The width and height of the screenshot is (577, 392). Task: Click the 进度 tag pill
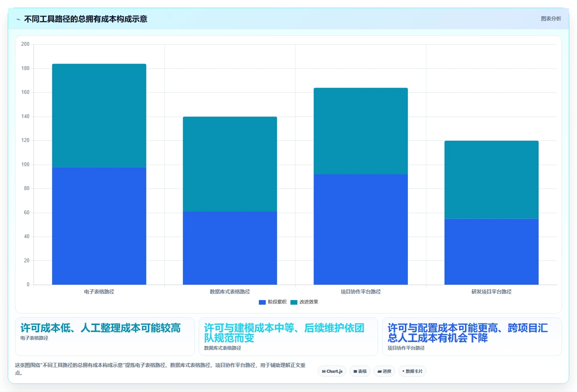(x=384, y=371)
